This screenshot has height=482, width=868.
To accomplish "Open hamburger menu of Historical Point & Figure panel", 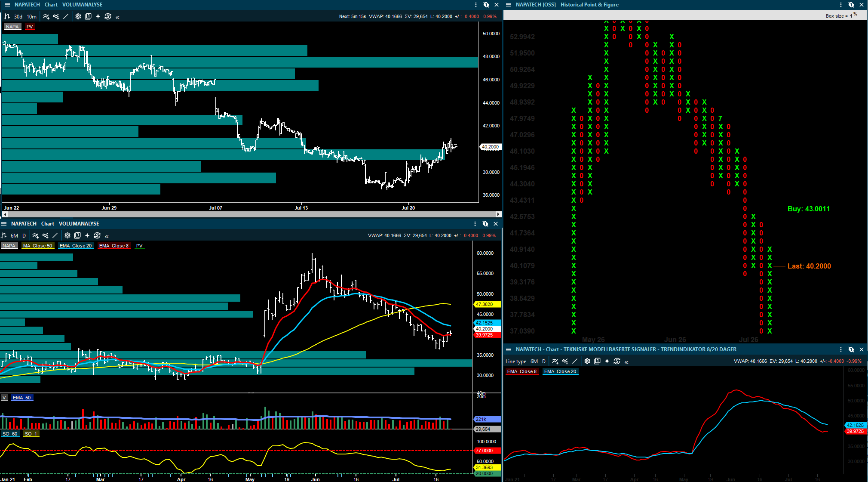I will [x=509, y=5].
